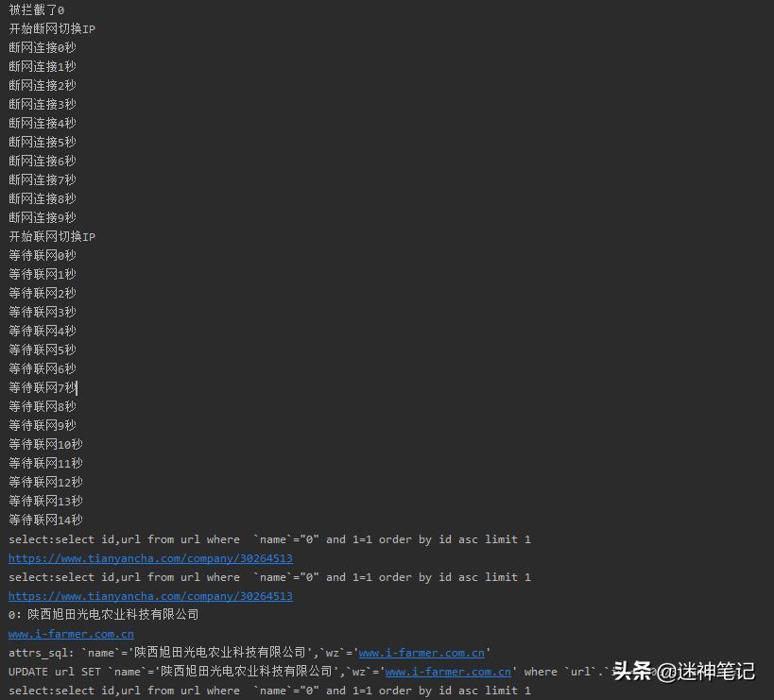The image size is (774, 700).
Task: Click the '等待联网10秒' output line
Action: point(45,445)
